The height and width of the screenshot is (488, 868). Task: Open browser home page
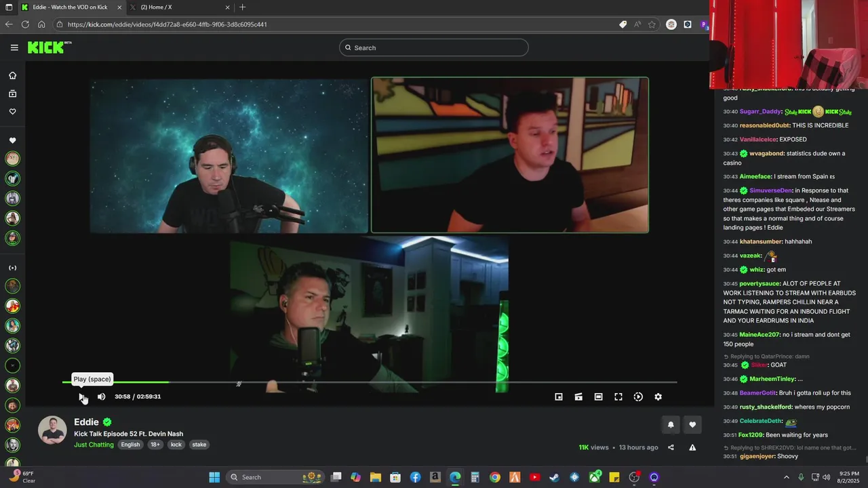tap(41, 24)
